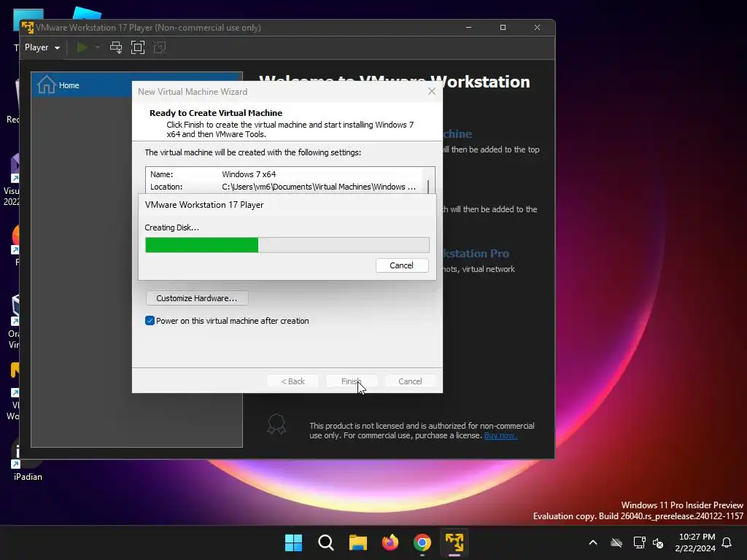Viewport: 747px width, 560px height.
Task: Click the settings list scrollbar
Action: click(428, 187)
